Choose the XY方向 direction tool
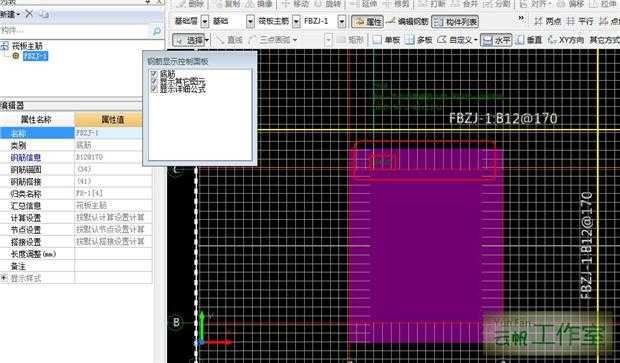 pyautogui.click(x=566, y=40)
